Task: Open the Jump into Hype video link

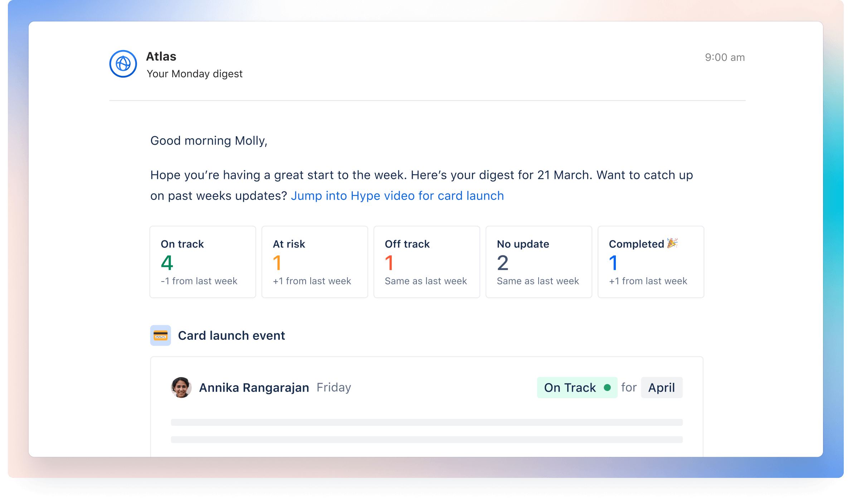Action: coord(397,196)
